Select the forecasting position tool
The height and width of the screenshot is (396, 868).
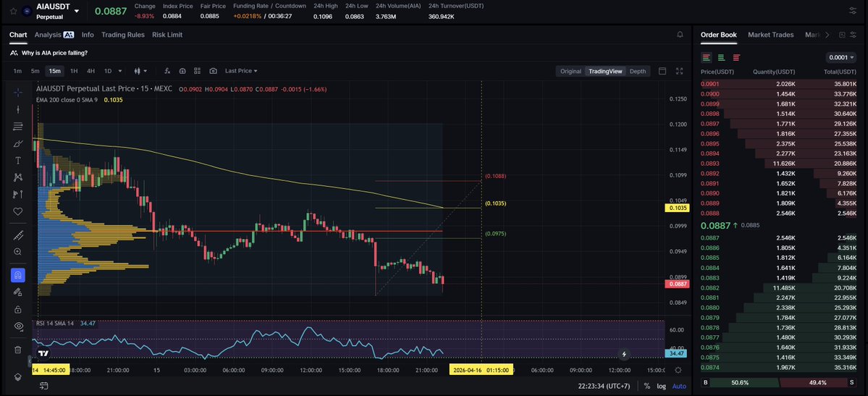click(x=17, y=194)
